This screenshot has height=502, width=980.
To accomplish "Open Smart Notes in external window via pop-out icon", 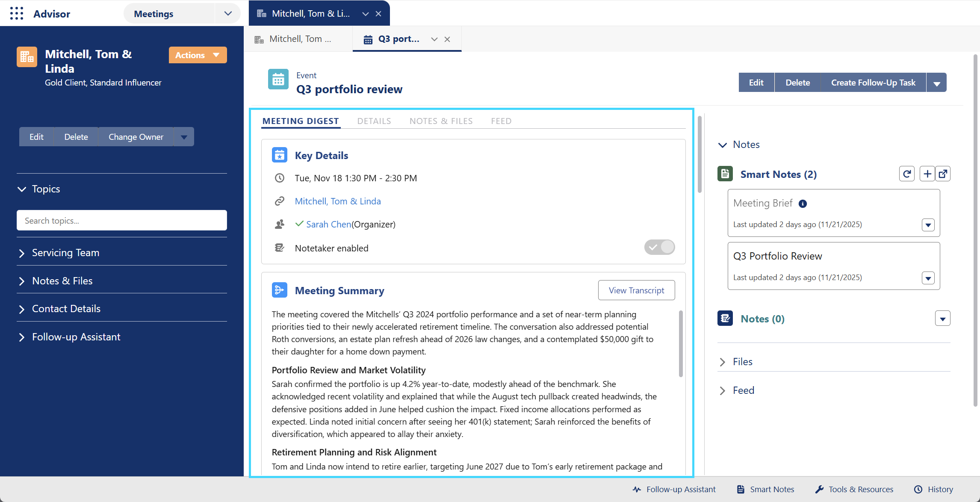I will click(943, 174).
